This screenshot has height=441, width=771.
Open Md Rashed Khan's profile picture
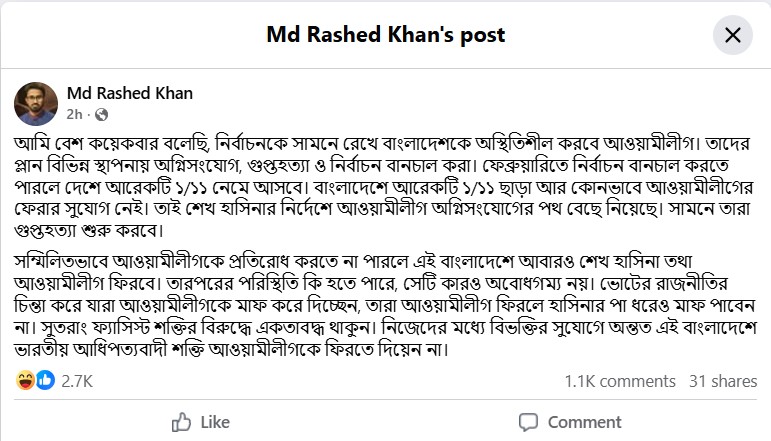[x=35, y=103]
